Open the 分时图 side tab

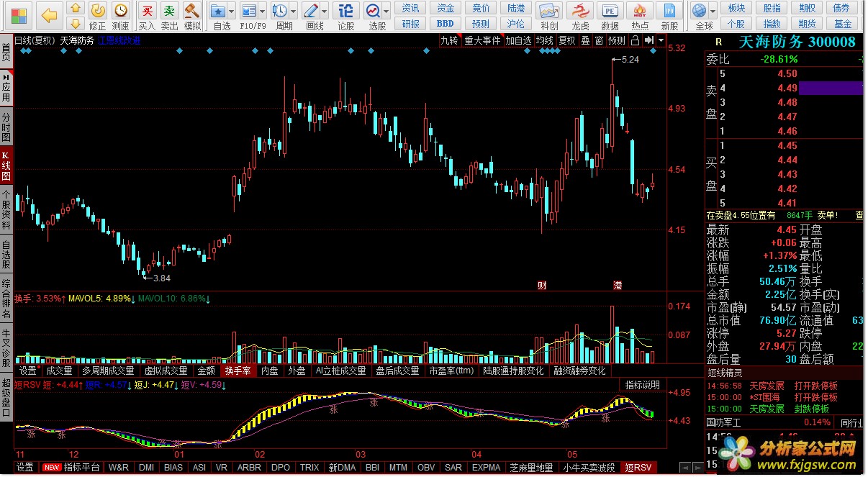pos(6,127)
